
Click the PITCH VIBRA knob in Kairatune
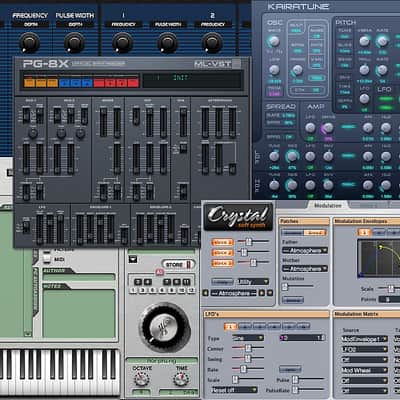[x=364, y=41]
